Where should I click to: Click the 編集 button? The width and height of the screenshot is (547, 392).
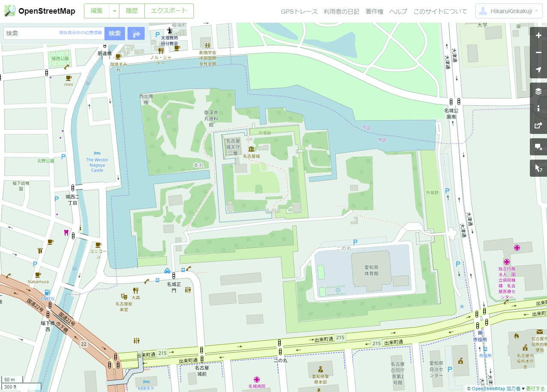(97, 11)
